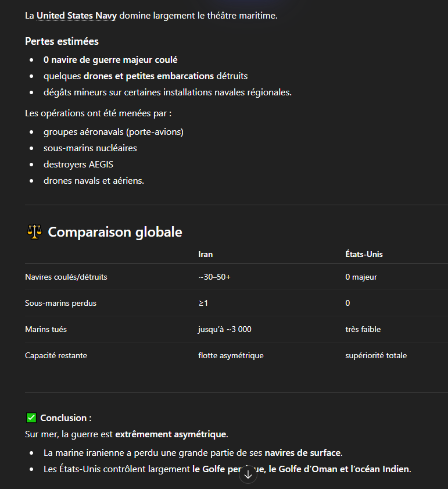
Task: Click the 0 navire de guerre majeur coulé text
Action: 110,59
